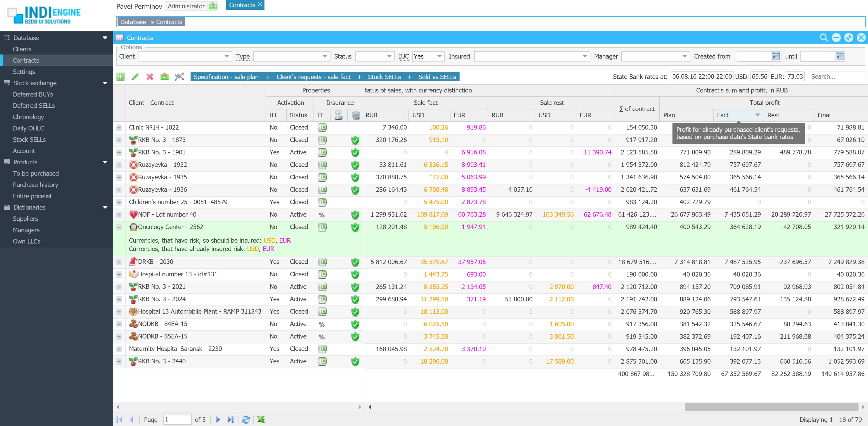Open the IUC dropdown showing Yes
This screenshot has height=426, width=868.
point(439,56)
